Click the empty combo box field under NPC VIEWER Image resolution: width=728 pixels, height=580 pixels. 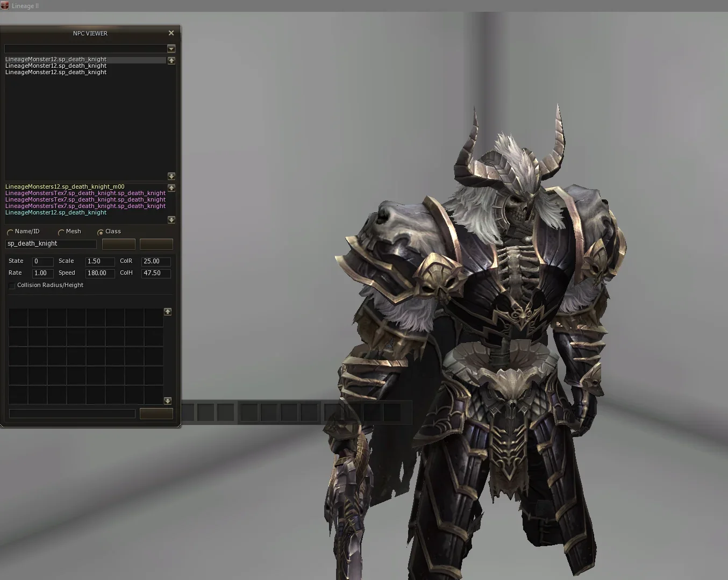pos(85,48)
